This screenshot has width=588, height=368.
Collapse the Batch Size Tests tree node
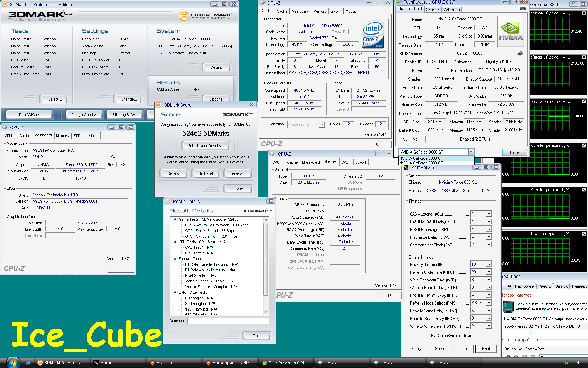[175, 292]
